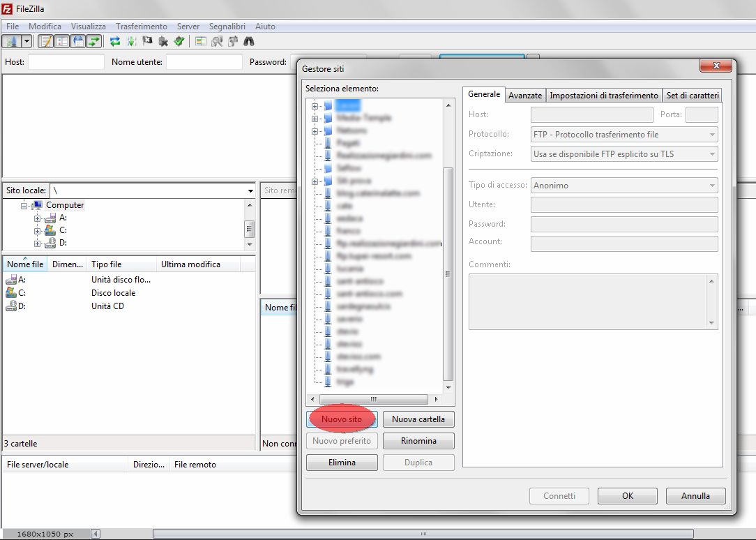The height and width of the screenshot is (540, 756).
Task: Click the Host field in quickconnect bar
Action: pyautogui.click(x=66, y=62)
